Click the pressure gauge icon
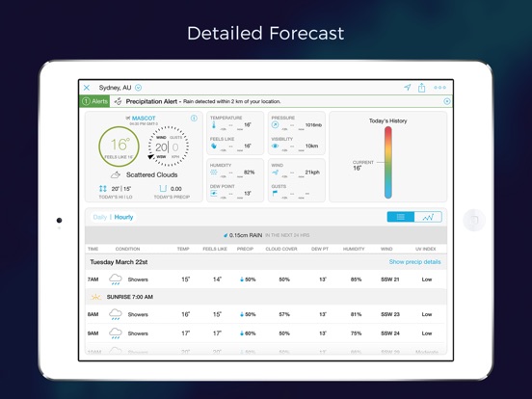Viewport: 532px width, 399px height. (x=275, y=125)
